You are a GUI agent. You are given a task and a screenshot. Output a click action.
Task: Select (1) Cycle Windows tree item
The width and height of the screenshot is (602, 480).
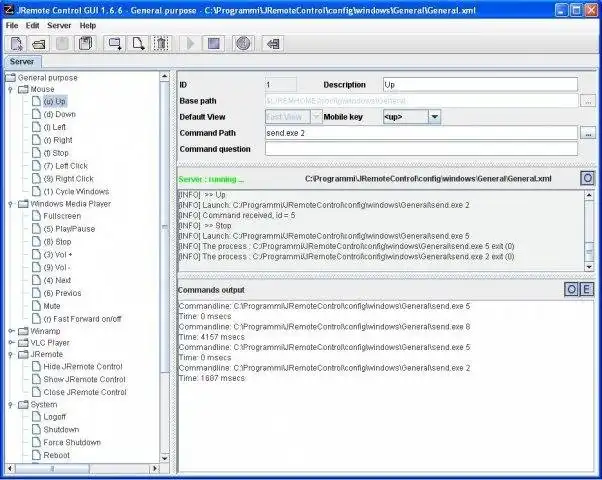pos(76,191)
